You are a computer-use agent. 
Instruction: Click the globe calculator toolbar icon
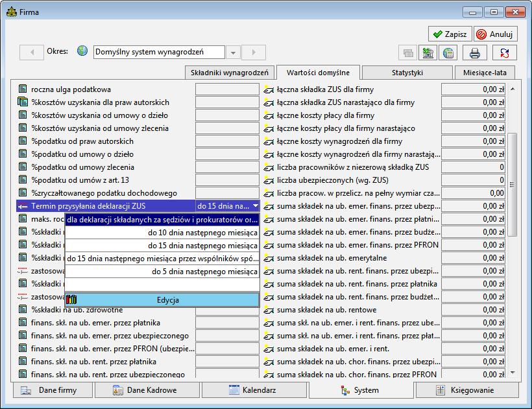click(448, 53)
